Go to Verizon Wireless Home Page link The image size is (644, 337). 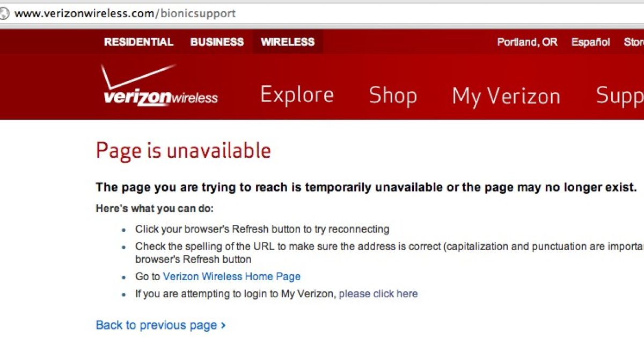[x=231, y=276]
